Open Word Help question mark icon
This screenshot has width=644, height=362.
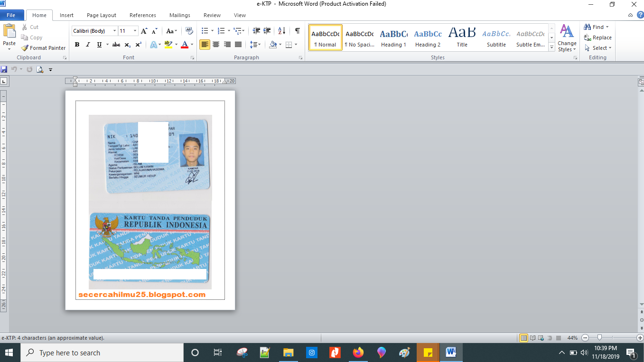639,15
